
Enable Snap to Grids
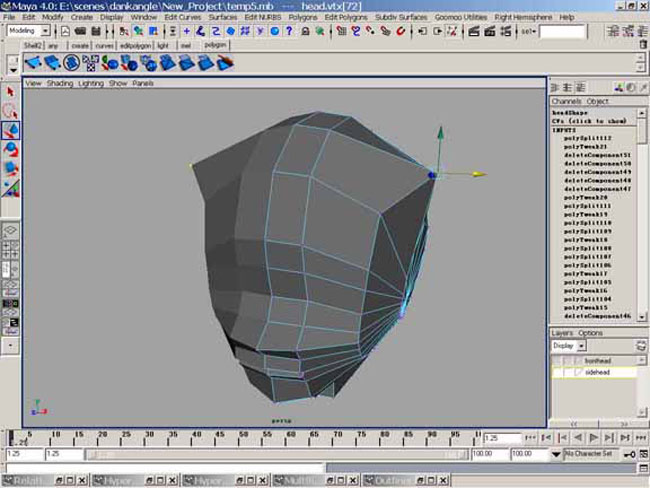pos(341,31)
